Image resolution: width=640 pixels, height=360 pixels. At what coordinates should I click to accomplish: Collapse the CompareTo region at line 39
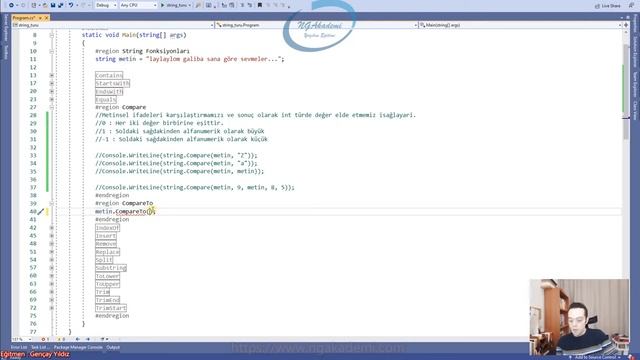[51, 203]
